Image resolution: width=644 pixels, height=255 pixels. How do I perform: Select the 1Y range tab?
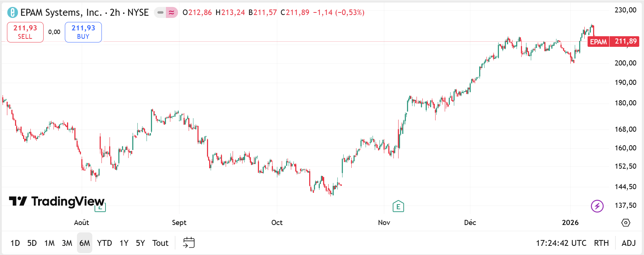point(123,243)
